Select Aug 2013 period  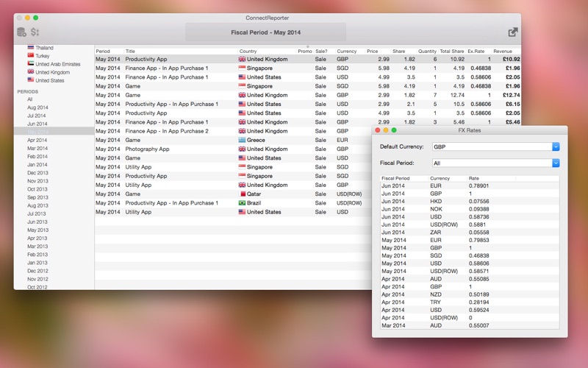[x=37, y=206]
